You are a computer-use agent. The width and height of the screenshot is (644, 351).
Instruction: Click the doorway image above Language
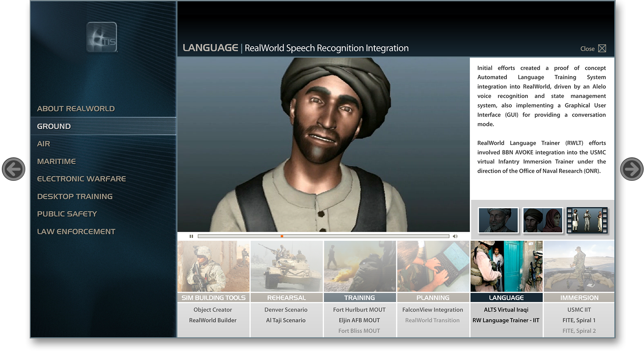point(506,266)
